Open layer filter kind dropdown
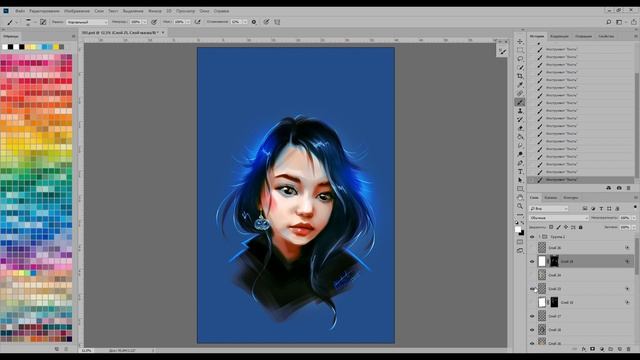 549,209
